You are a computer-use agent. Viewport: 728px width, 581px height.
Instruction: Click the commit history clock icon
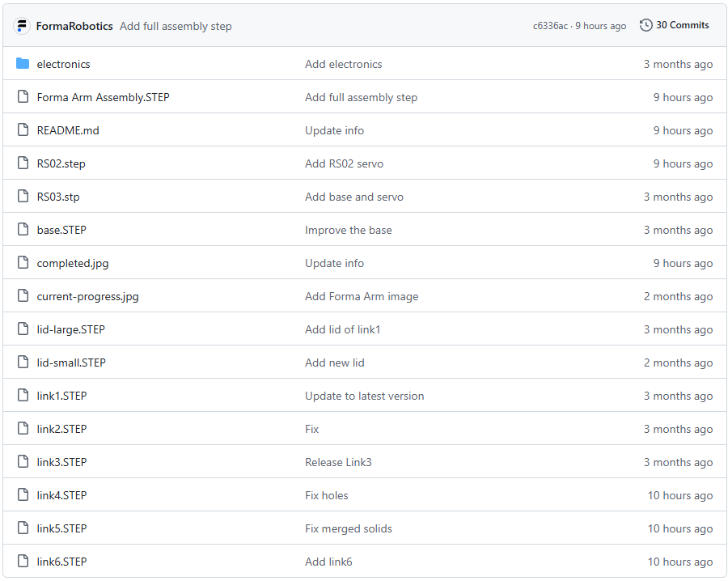pos(645,25)
